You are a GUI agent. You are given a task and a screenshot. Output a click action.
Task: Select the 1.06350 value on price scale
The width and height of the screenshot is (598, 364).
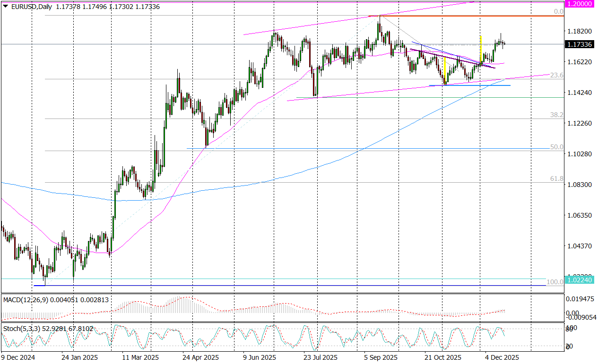[580, 215]
